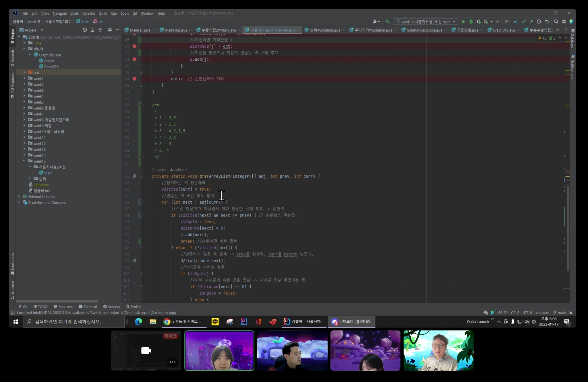
Task: Build project with hammer icon
Action: pyautogui.click(x=387, y=22)
